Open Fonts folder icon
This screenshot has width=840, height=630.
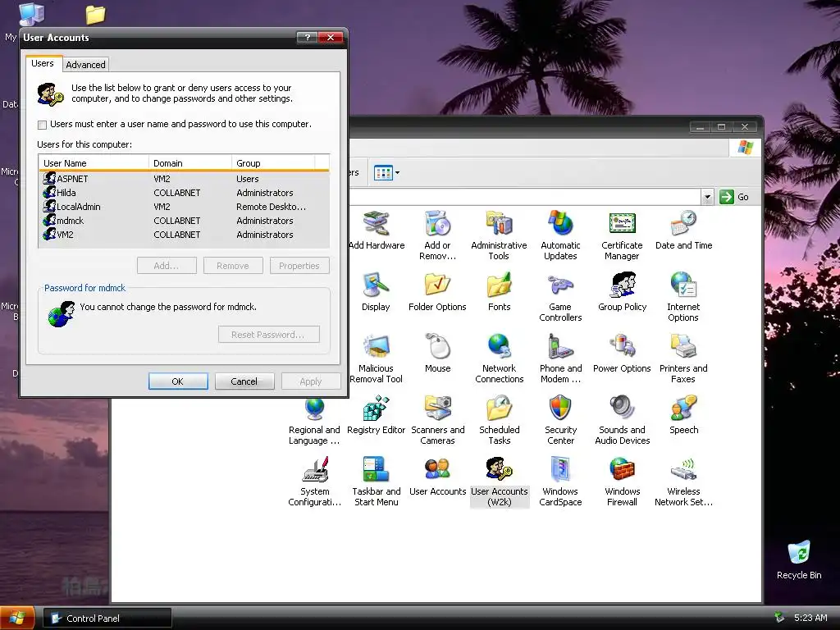(x=499, y=292)
